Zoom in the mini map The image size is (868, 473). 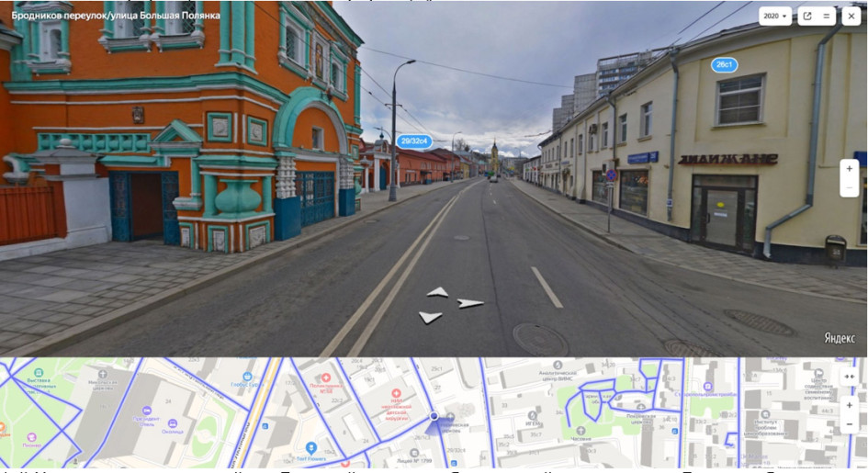[850, 406]
